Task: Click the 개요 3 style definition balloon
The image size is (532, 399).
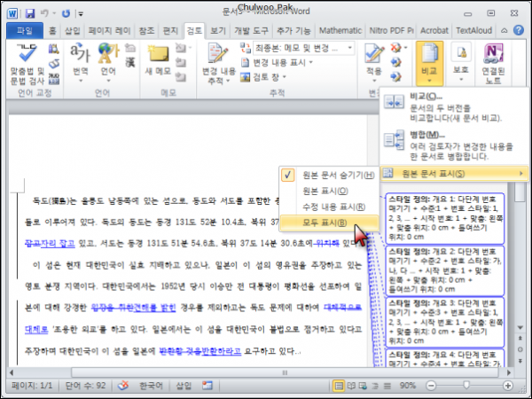Action: point(445,322)
